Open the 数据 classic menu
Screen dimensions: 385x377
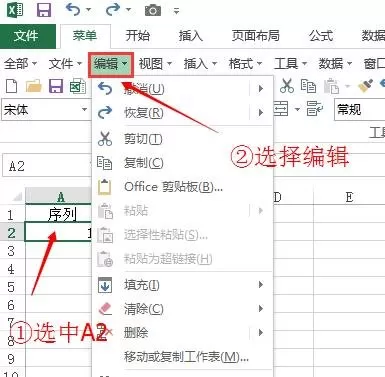click(x=335, y=63)
